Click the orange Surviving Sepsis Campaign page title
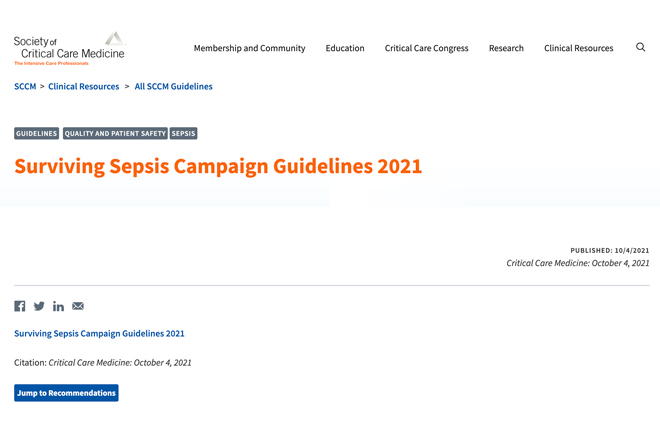This screenshot has width=660, height=440. pos(218,167)
